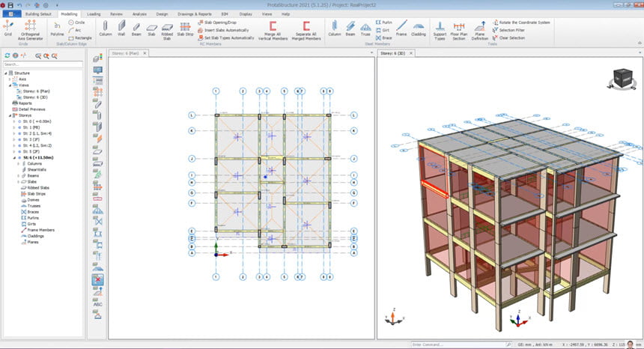The image size is (644, 349).
Task: Collapse the Structure tree node
Action: [6, 73]
